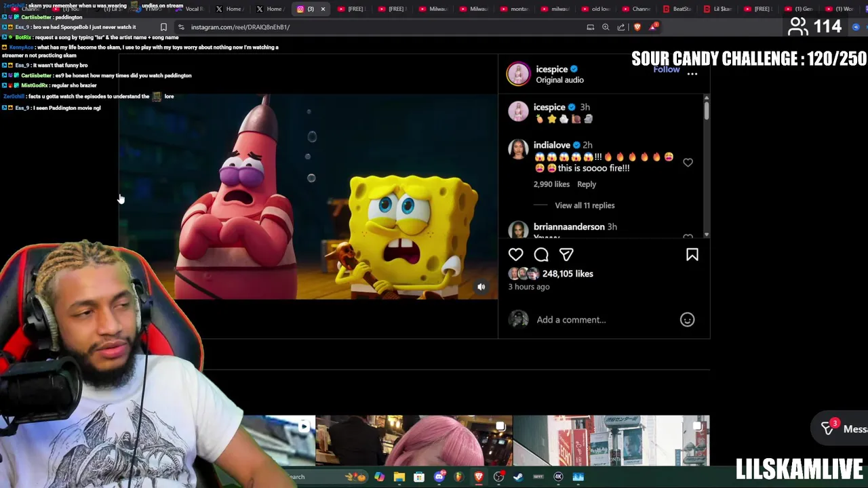Click the Brave browser taskbar icon

pyautogui.click(x=479, y=476)
